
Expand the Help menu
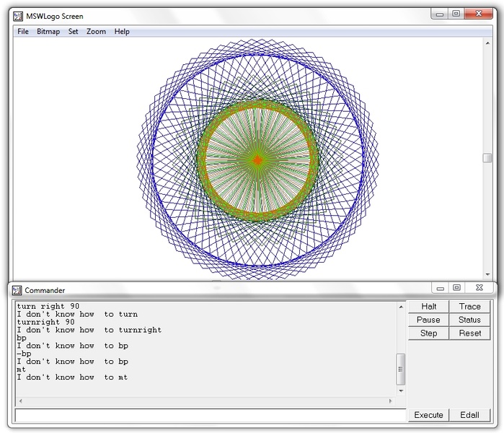pos(122,32)
